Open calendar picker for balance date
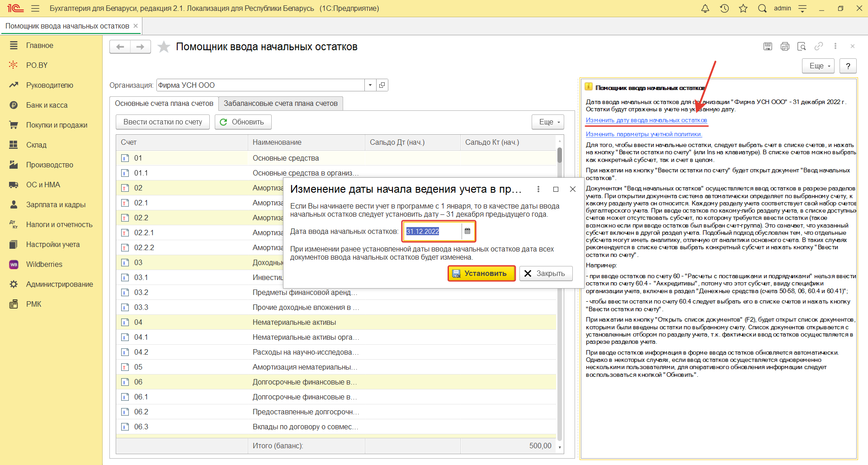868x465 pixels. (467, 231)
